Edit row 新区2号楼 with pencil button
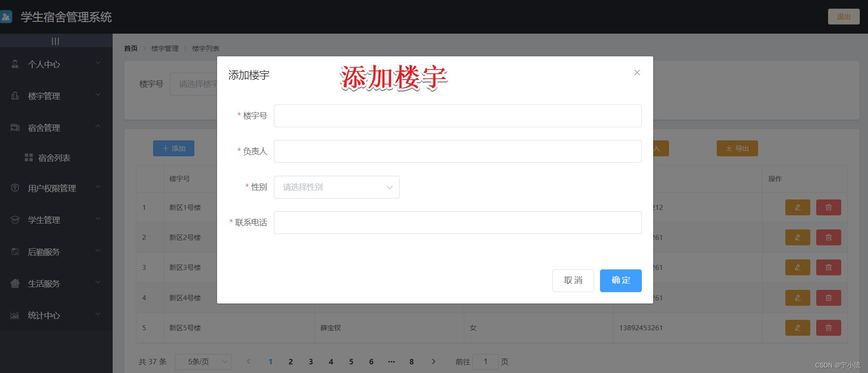This screenshot has height=373, width=868. pyautogui.click(x=798, y=237)
